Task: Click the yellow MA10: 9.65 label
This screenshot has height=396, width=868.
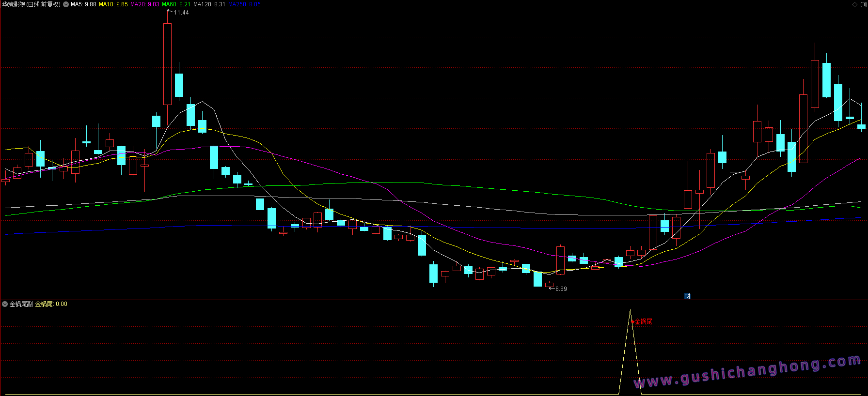Action: pyautogui.click(x=113, y=4)
